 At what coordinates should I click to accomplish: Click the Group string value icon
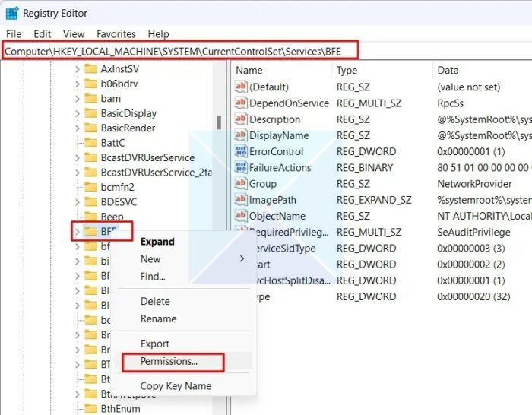241,184
